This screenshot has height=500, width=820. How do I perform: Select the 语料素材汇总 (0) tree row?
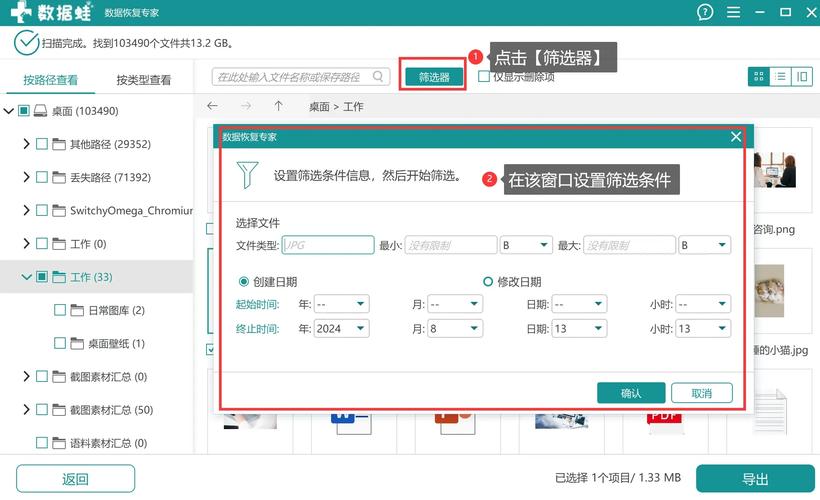(x=97, y=443)
